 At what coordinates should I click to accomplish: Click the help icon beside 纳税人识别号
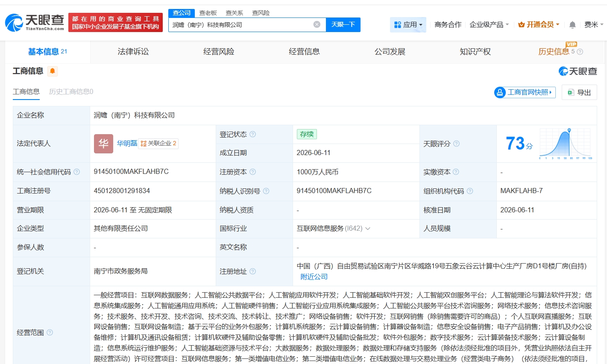coord(266,191)
